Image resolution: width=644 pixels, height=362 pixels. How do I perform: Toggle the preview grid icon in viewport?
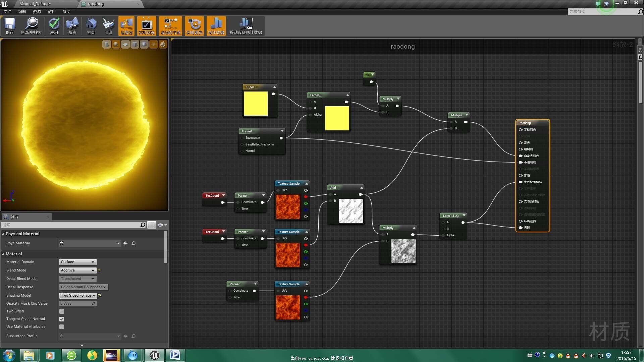(153, 44)
